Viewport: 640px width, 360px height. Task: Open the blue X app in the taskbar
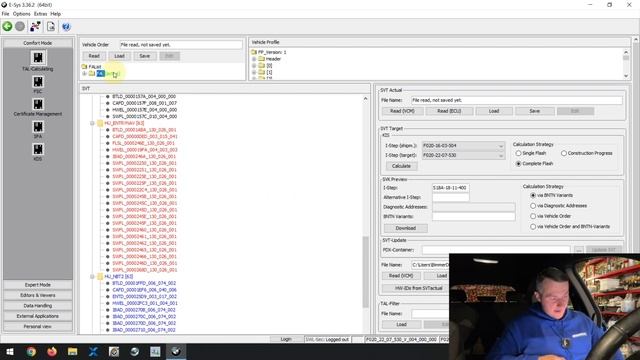93,351
